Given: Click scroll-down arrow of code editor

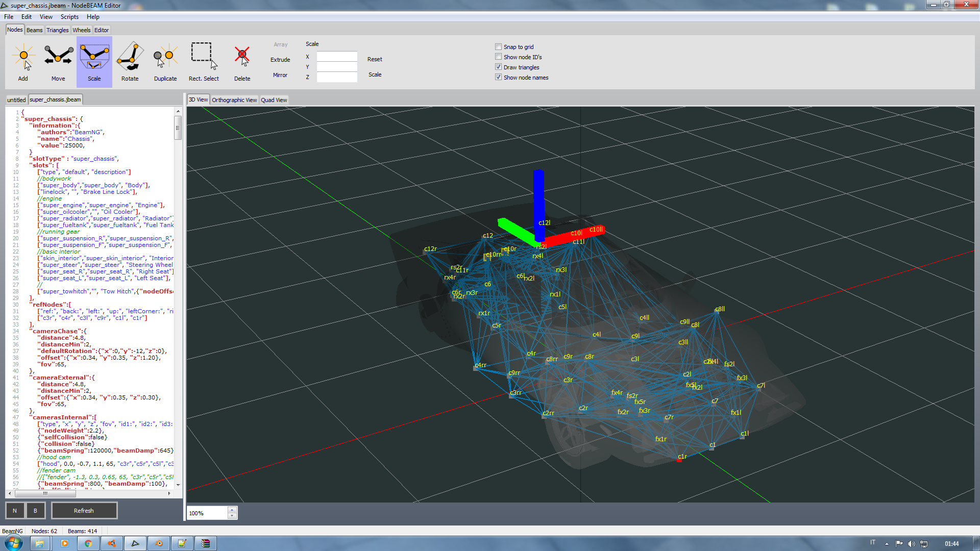Looking at the screenshot, I should [x=178, y=485].
